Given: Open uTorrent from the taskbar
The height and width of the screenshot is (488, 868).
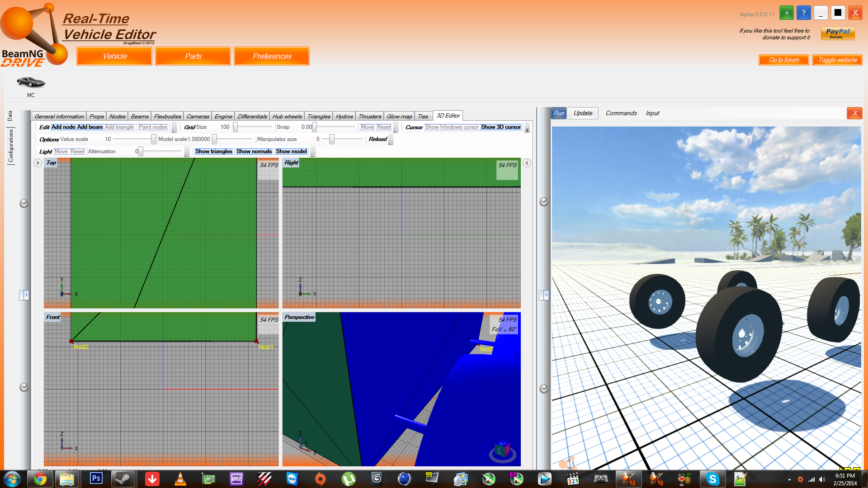Looking at the screenshot, I should pyautogui.click(x=348, y=479).
